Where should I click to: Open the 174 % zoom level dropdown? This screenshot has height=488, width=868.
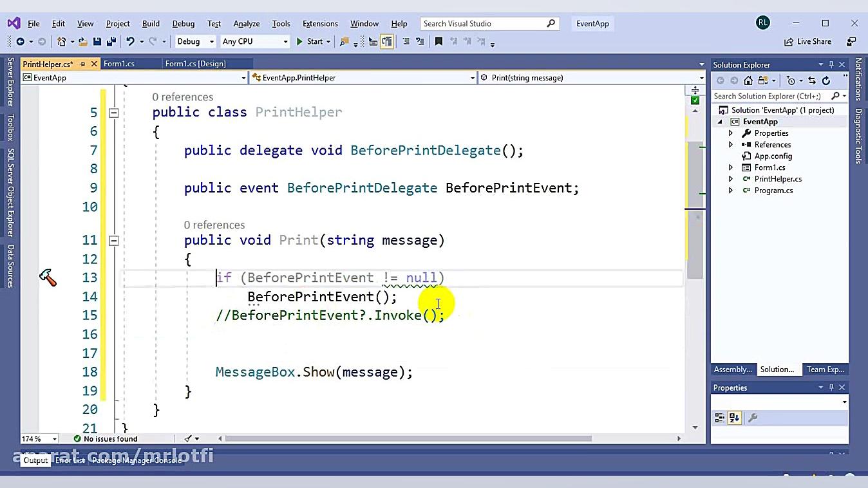tap(39, 438)
